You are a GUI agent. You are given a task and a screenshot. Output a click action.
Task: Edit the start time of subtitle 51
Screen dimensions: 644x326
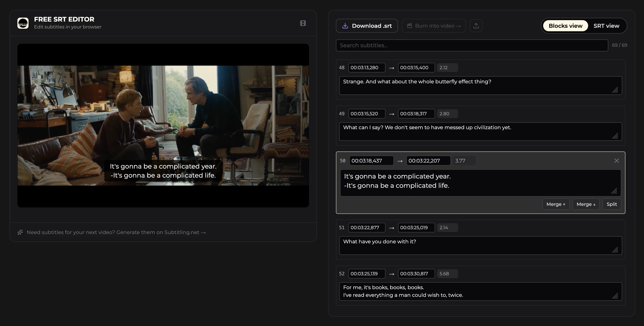pyautogui.click(x=367, y=227)
